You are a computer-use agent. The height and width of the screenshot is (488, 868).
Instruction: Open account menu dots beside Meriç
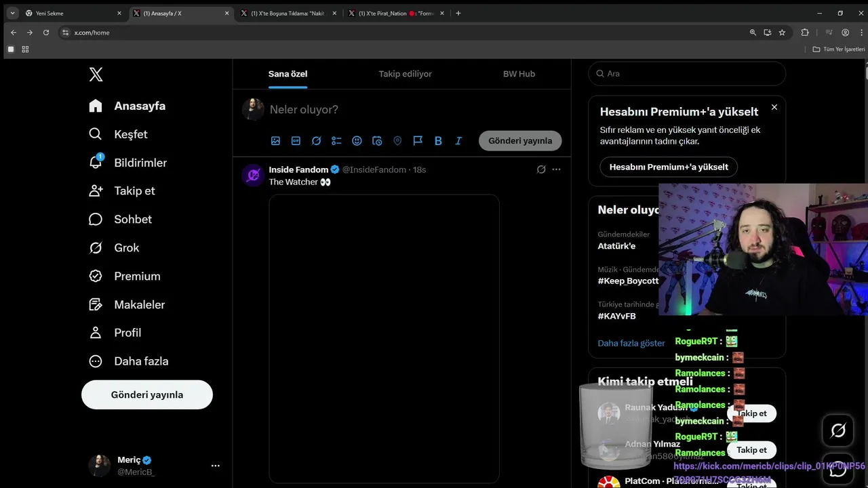(215, 466)
